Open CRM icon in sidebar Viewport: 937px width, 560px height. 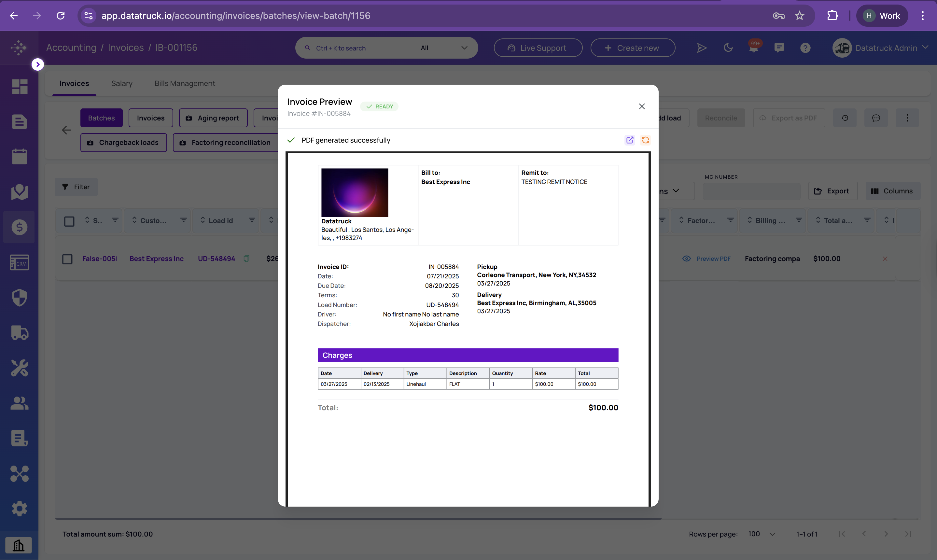pos(19,262)
